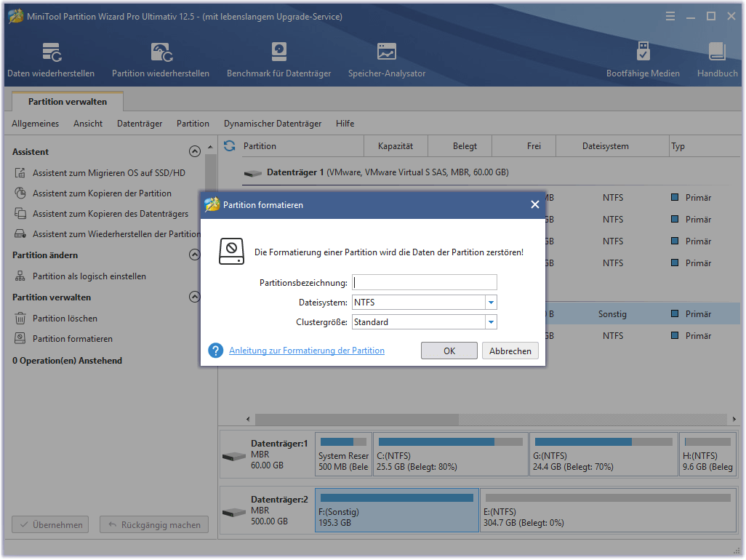The width and height of the screenshot is (746, 560).
Task: Select the F:(Sonstig) partition block
Action: [x=397, y=510]
